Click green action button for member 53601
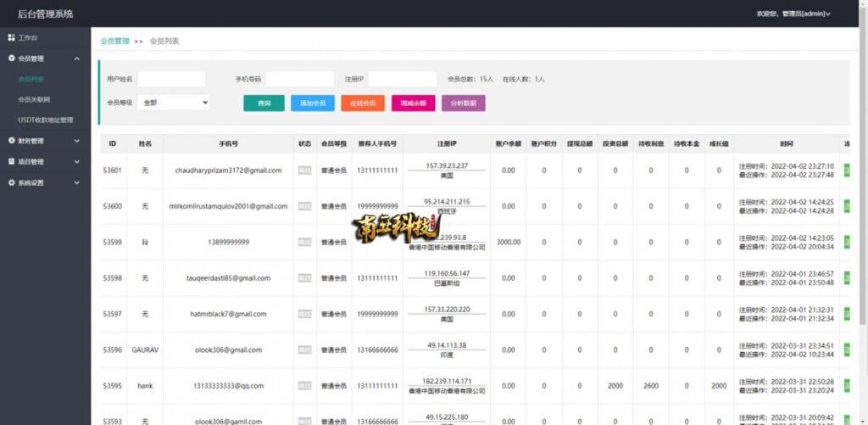This screenshot has width=868, height=425. (x=847, y=171)
